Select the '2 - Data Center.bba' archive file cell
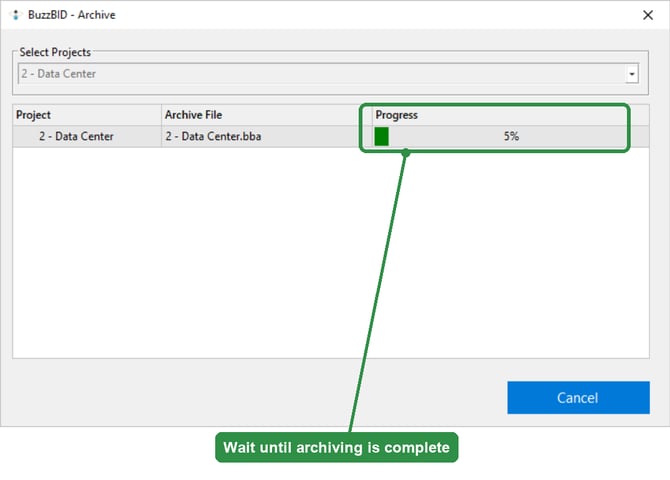 [267, 136]
